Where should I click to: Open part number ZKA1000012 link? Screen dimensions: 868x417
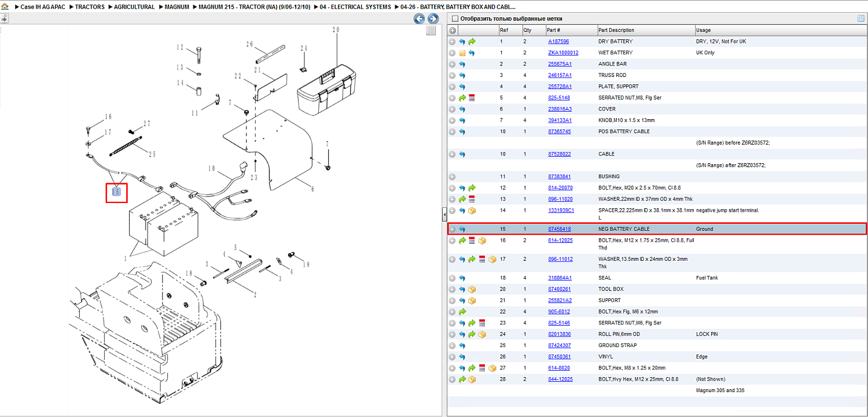click(x=563, y=53)
